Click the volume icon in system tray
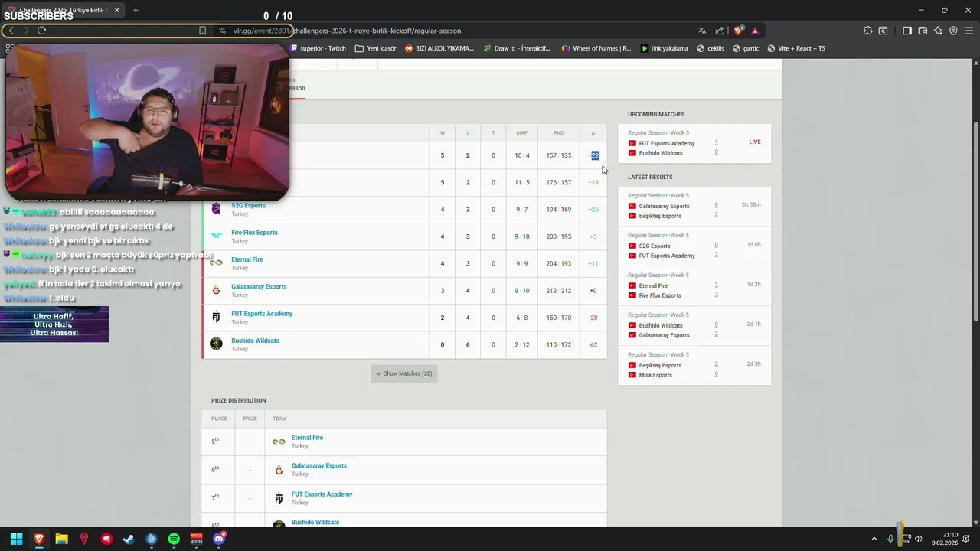 tap(918, 539)
